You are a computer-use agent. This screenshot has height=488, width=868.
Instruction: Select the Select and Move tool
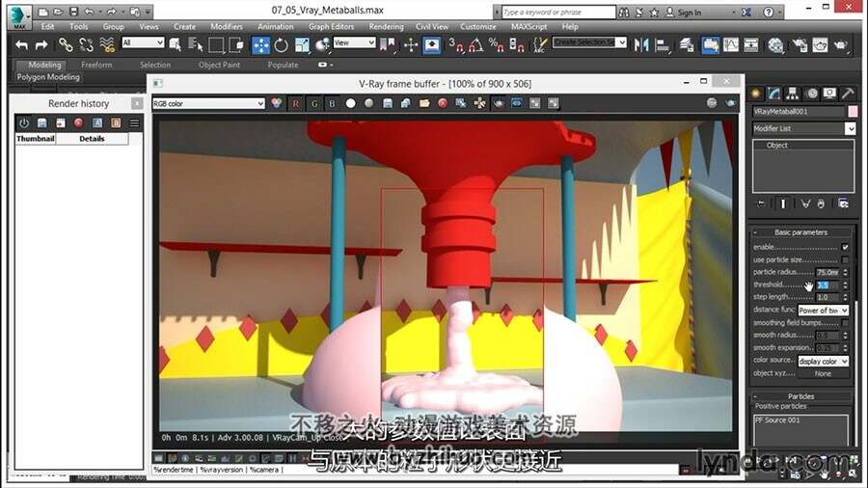(x=260, y=44)
